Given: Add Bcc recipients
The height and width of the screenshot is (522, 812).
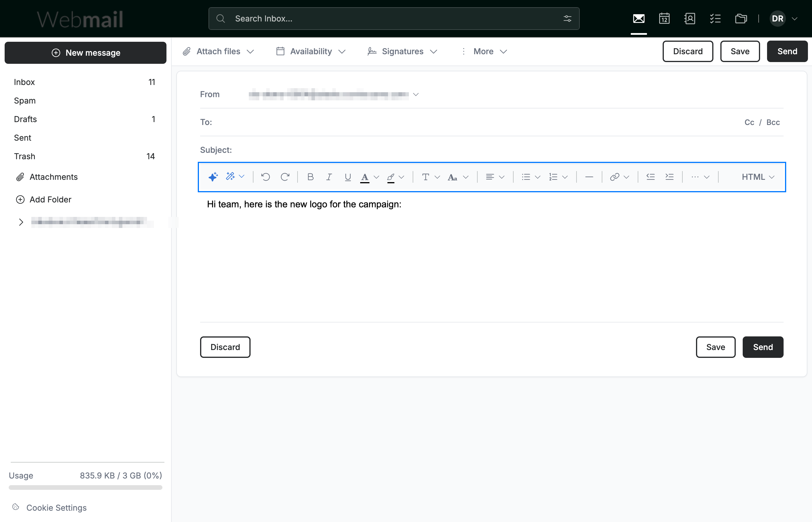Looking at the screenshot, I should click(x=773, y=122).
